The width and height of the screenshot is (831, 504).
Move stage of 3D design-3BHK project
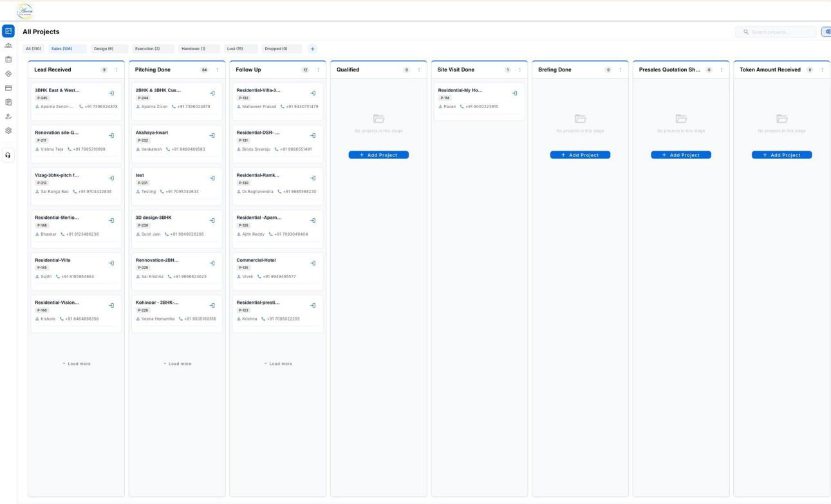212,220
